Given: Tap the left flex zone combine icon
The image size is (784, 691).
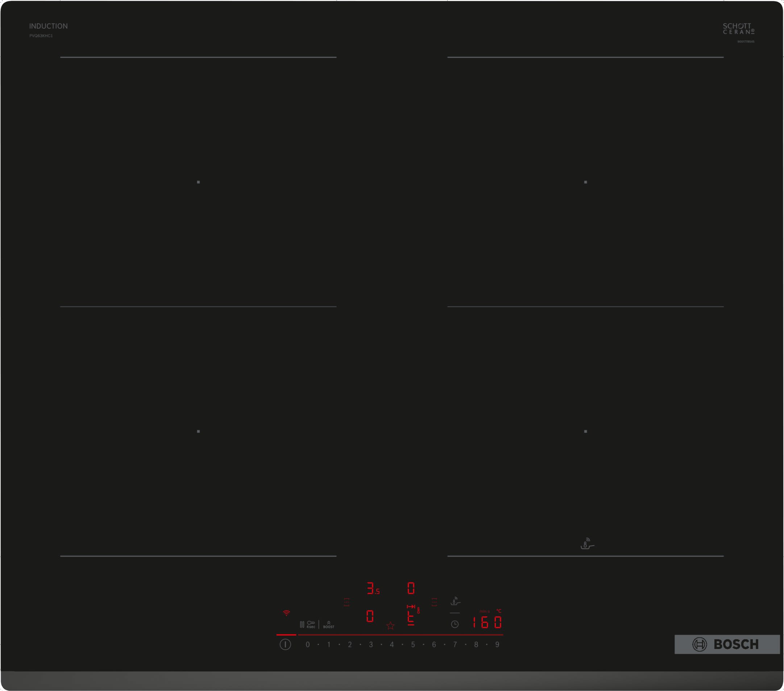Looking at the screenshot, I should (347, 602).
